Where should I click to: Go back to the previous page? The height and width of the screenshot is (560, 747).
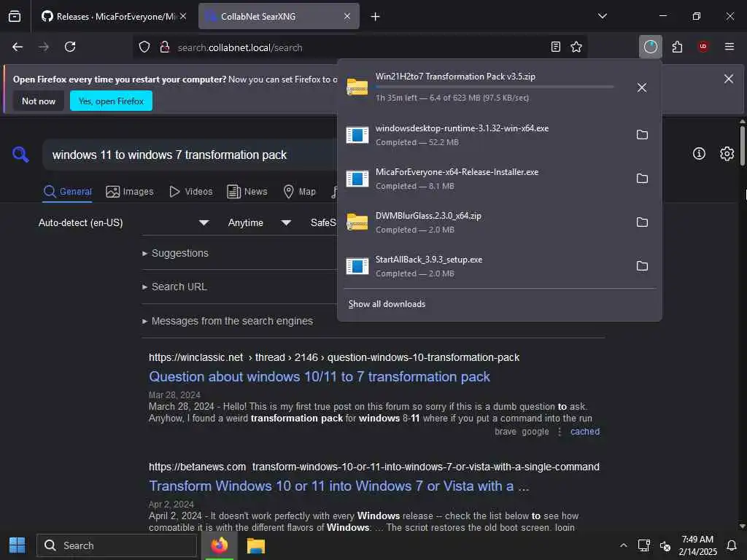click(18, 47)
